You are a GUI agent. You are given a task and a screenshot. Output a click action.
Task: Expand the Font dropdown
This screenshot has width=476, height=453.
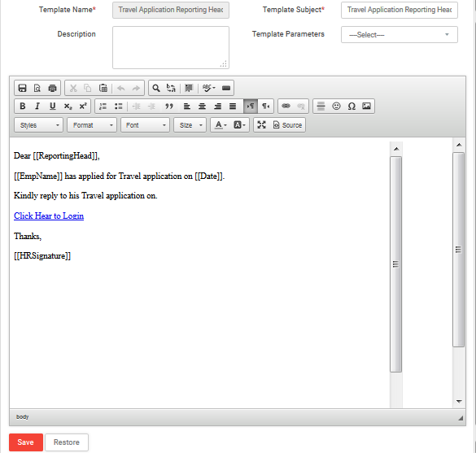click(145, 125)
